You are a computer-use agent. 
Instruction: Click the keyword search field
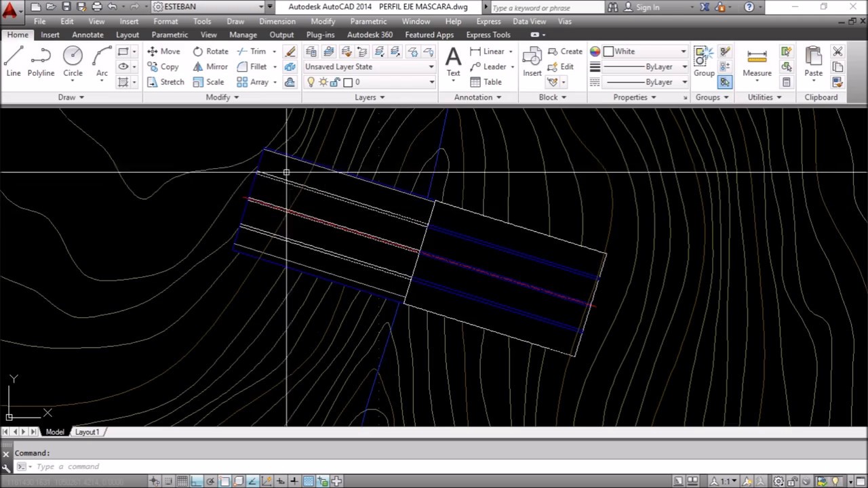coord(546,7)
